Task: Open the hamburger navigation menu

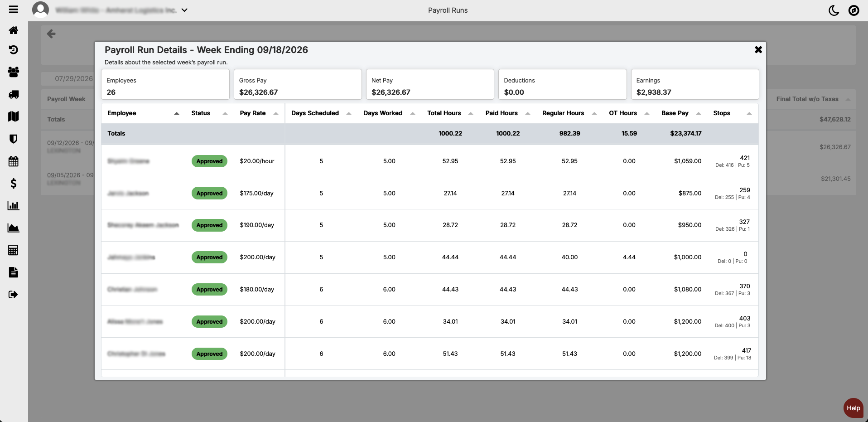Action: tap(14, 10)
